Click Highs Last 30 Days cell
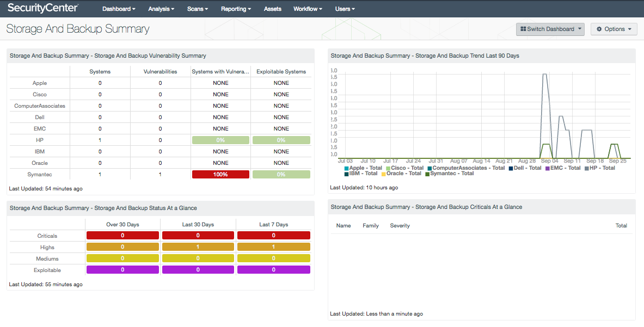The width and height of the screenshot is (644, 327). click(198, 247)
